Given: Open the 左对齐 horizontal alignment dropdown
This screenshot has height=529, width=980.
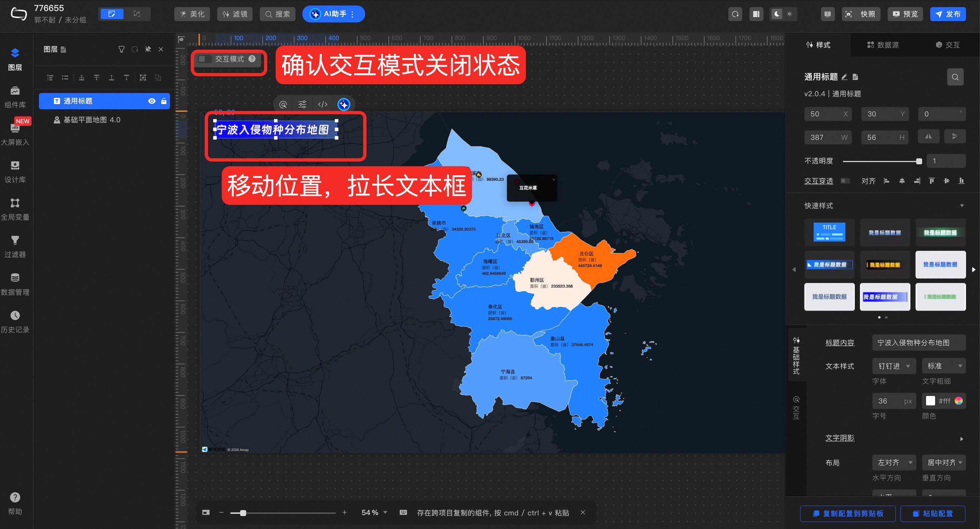Looking at the screenshot, I should [x=894, y=462].
